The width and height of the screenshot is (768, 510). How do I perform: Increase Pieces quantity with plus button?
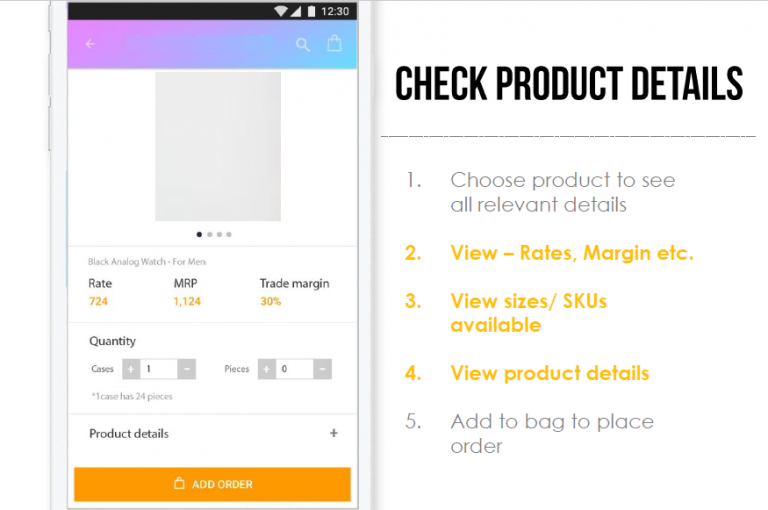coord(266,369)
